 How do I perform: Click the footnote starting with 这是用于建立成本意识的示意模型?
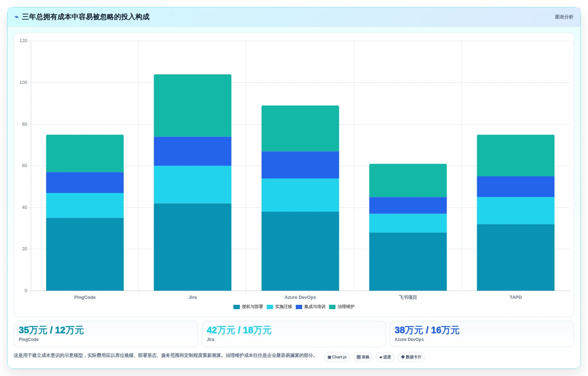coord(165,355)
